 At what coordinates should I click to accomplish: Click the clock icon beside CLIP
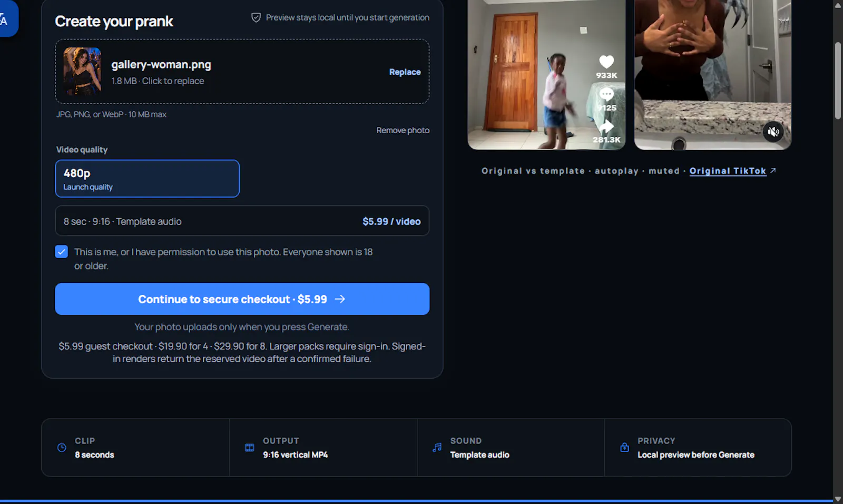pyautogui.click(x=62, y=448)
